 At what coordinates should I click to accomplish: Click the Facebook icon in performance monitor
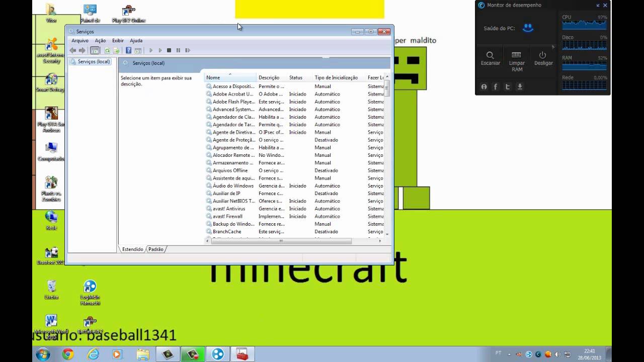[x=496, y=87]
